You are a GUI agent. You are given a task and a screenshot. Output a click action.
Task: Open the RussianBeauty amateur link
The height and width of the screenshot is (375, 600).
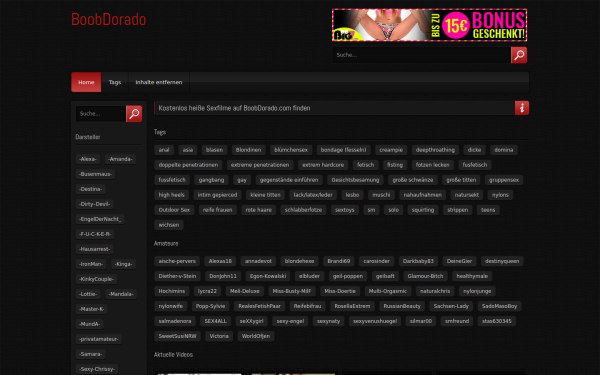click(402, 306)
